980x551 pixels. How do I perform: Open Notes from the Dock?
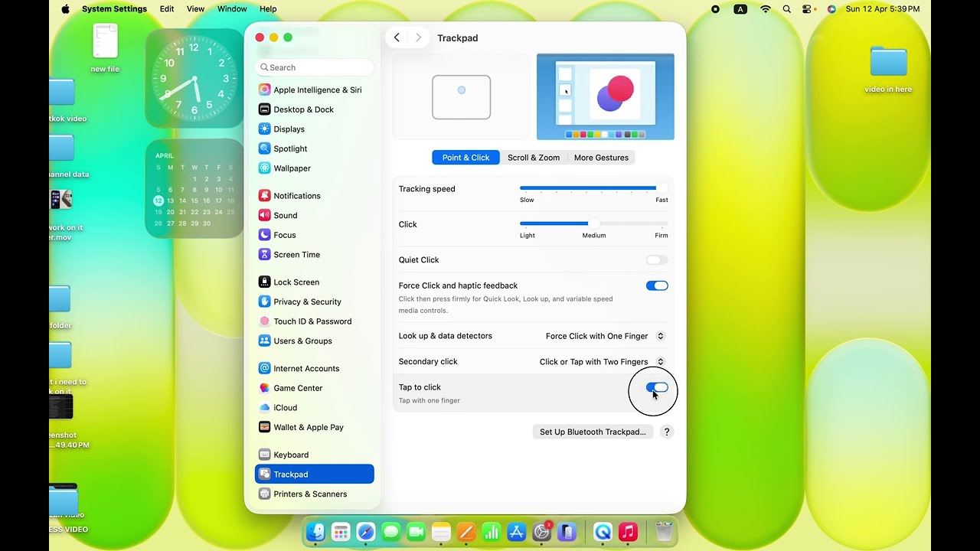point(440,532)
